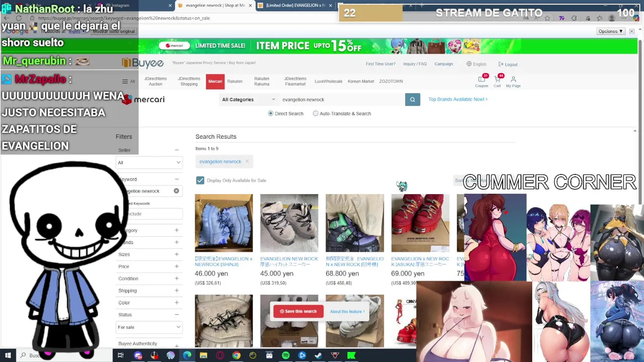Close the evangelion newrock browser tab

coord(250,6)
